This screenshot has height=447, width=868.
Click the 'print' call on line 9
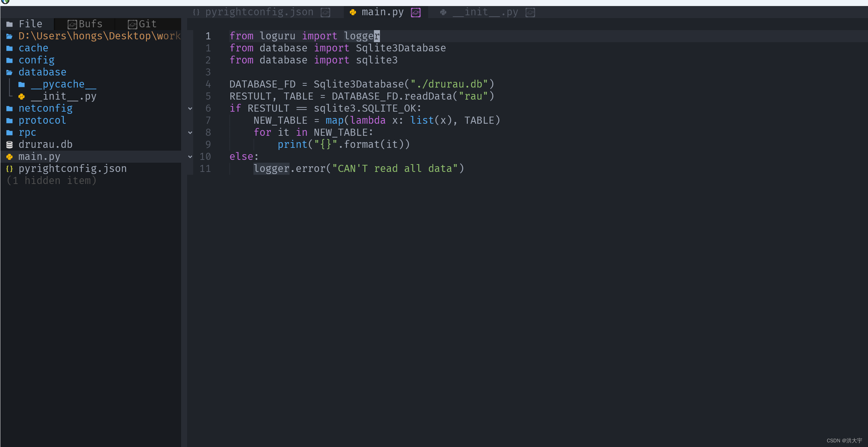292,144
